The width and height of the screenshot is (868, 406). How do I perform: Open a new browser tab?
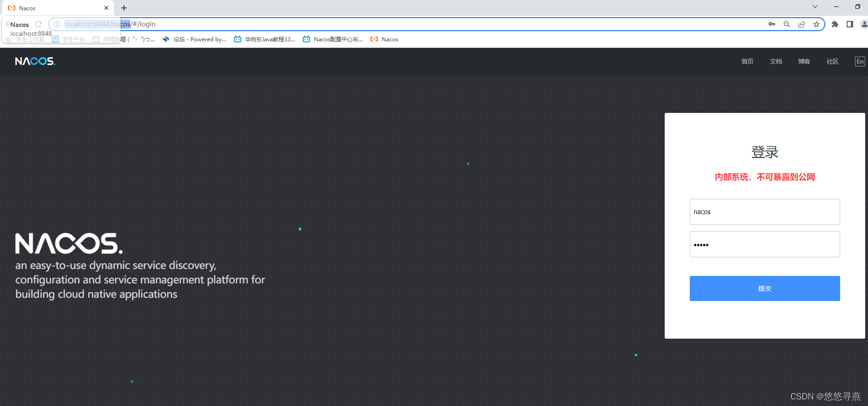pyautogui.click(x=124, y=8)
